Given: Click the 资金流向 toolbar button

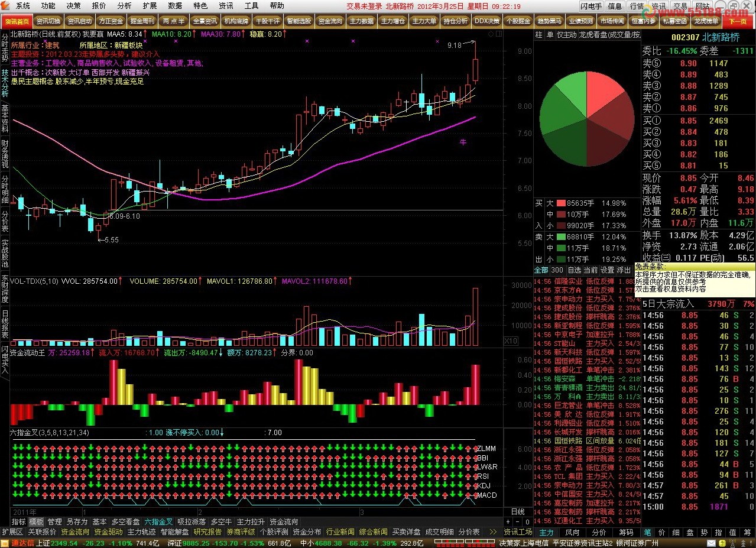Looking at the screenshot, I should click(x=330, y=21).
